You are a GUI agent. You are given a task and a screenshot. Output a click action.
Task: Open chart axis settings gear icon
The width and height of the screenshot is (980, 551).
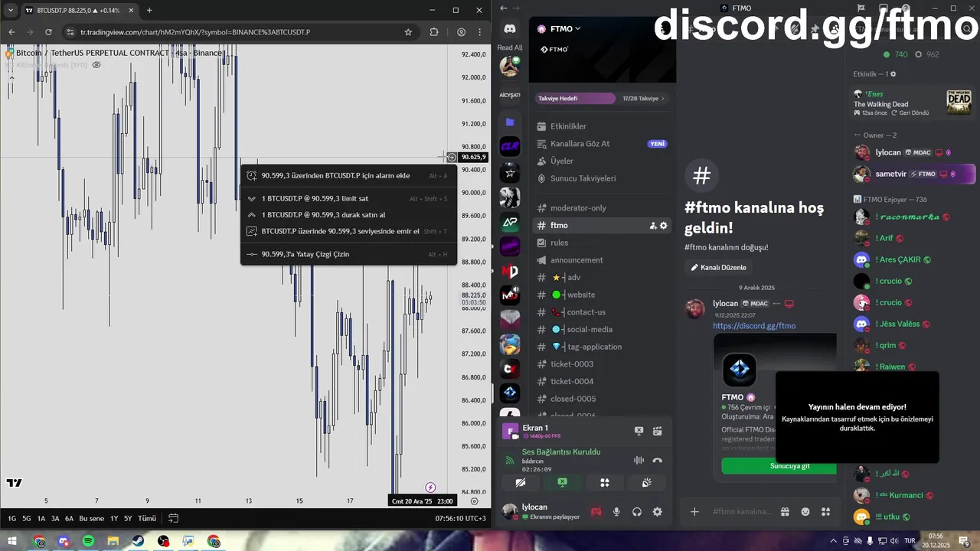pos(475,501)
